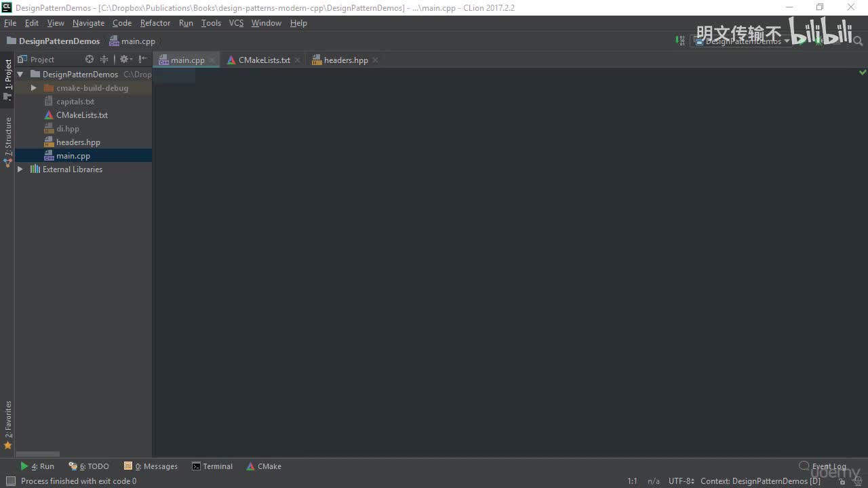Open the Code menu

click(x=122, y=23)
